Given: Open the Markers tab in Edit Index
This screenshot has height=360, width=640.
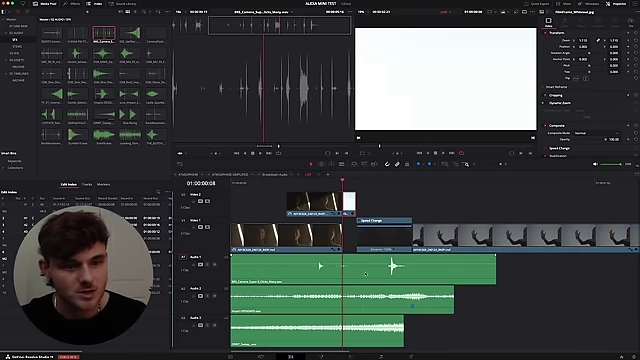Looking at the screenshot, I should click(103, 184).
